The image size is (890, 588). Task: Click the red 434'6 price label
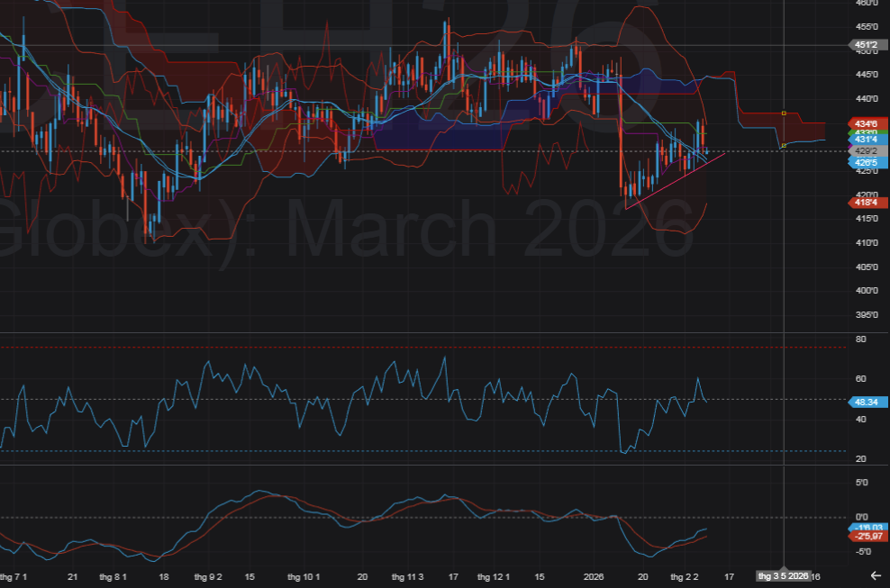tap(868, 122)
